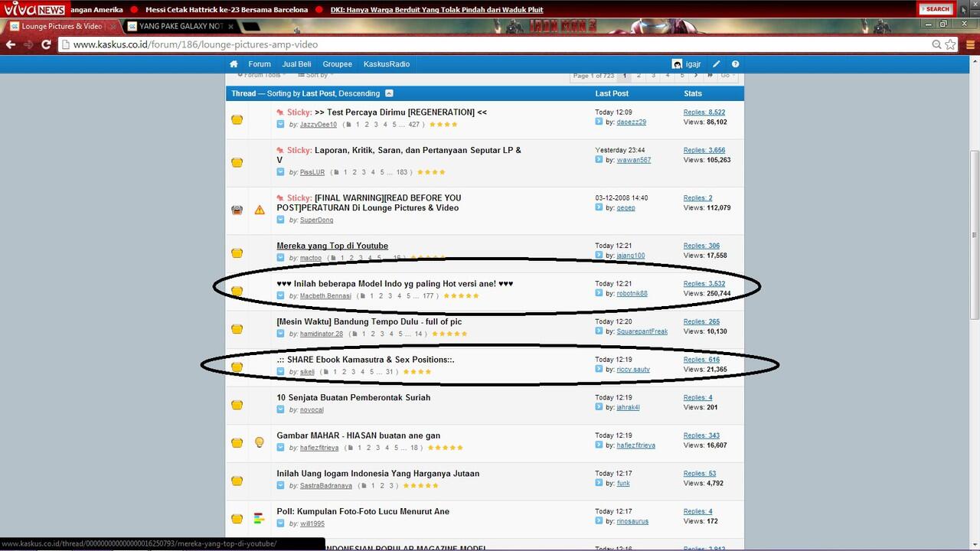Open Replies: 343 link
Image resolution: width=980 pixels, height=551 pixels.
pos(701,435)
